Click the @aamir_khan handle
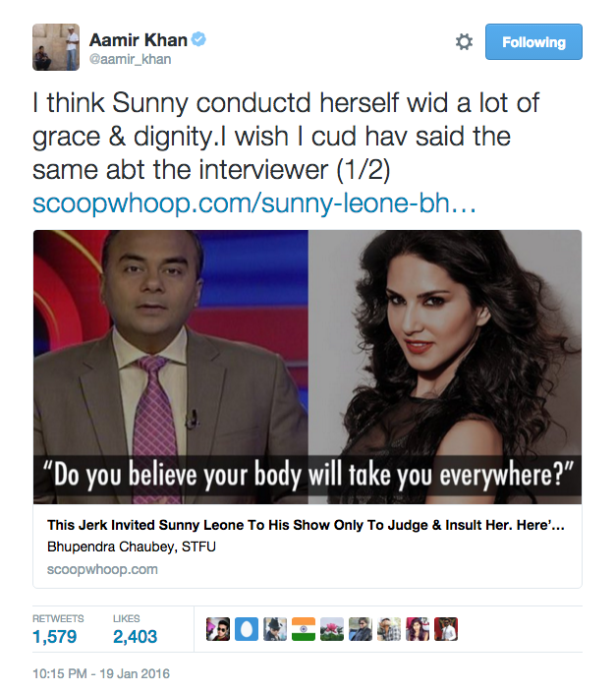616x691 pixels. point(130,59)
